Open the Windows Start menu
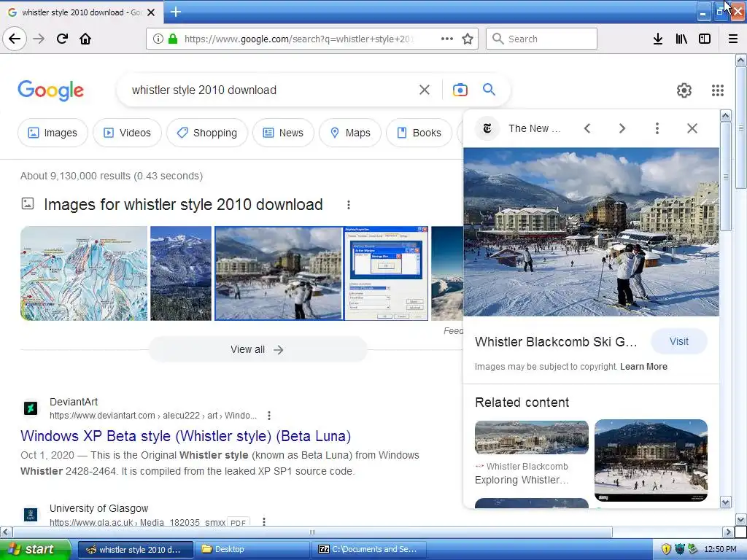 coord(35,549)
